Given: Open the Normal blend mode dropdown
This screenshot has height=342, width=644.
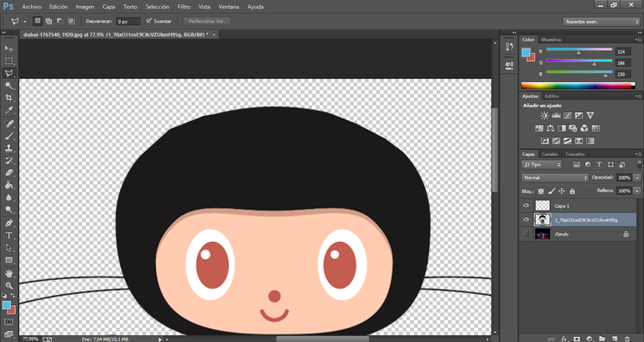Looking at the screenshot, I should click(x=555, y=178).
